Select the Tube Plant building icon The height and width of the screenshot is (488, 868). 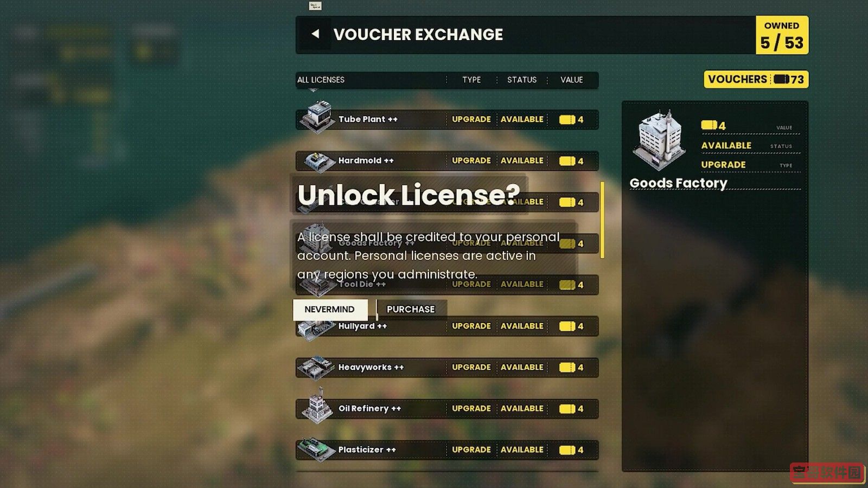pyautogui.click(x=317, y=116)
